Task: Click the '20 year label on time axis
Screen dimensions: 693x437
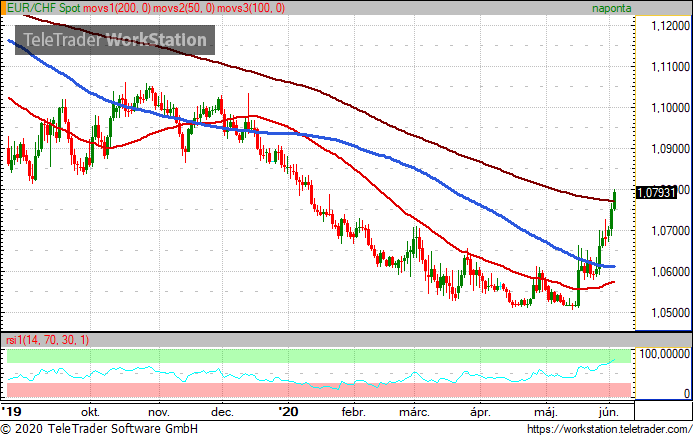Action: coord(288,412)
